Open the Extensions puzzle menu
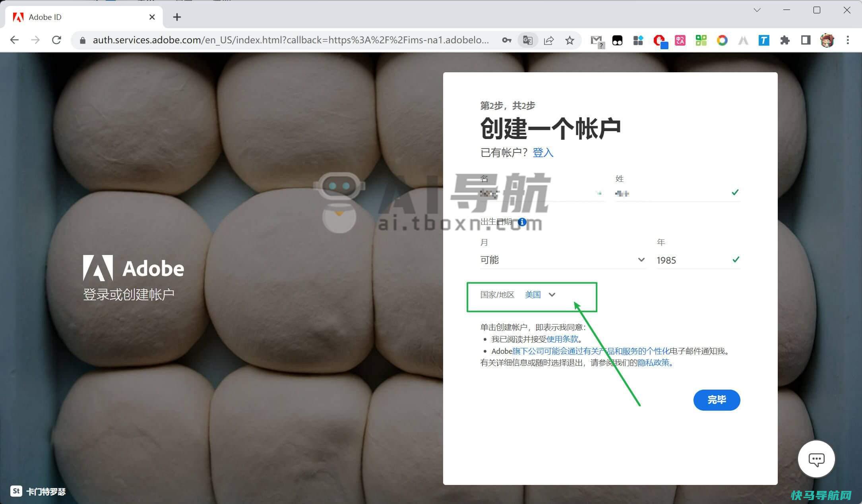This screenshot has height=504, width=862. [x=785, y=40]
